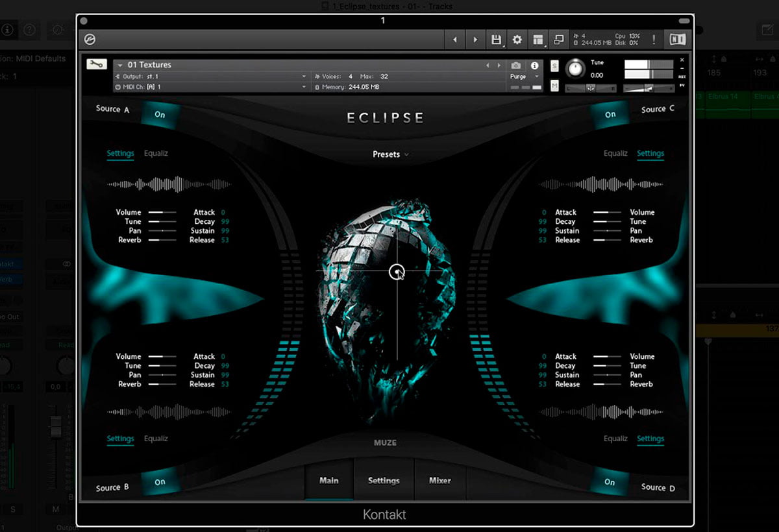Adjust Source C Volume slider
Viewport: 779px width, 532px height.
(x=607, y=212)
